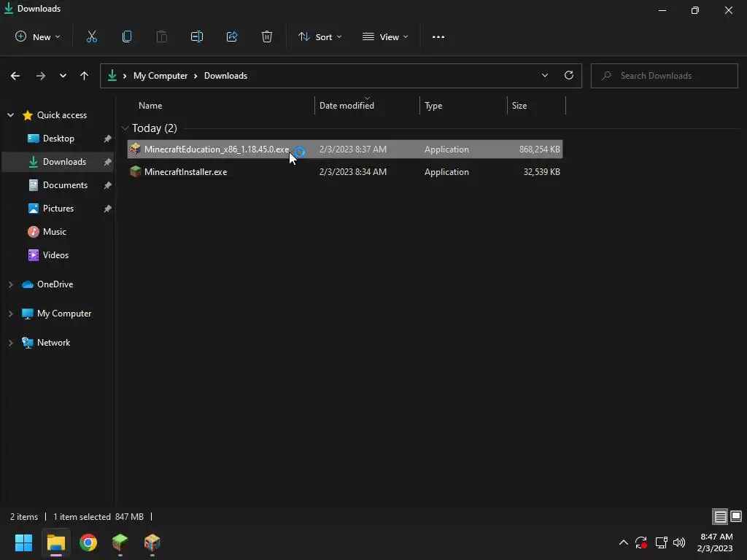747x560 pixels.
Task: Show hidden system tray icons
Action: [x=623, y=542]
